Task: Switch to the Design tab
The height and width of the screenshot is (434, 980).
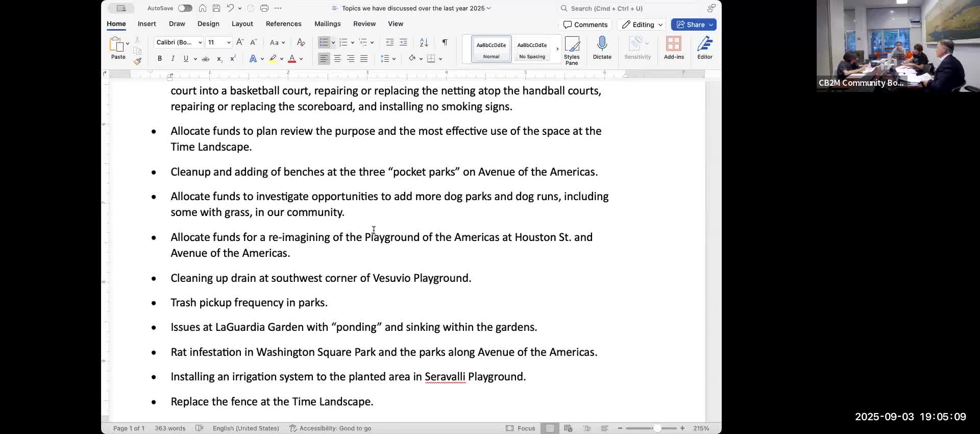Action: click(x=208, y=24)
